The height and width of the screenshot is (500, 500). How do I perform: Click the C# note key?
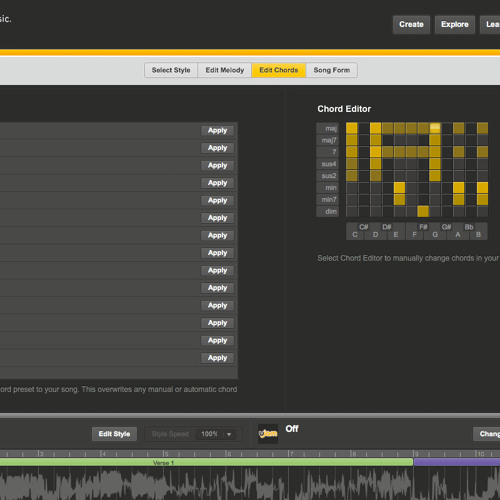pyautogui.click(x=364, y=227)
